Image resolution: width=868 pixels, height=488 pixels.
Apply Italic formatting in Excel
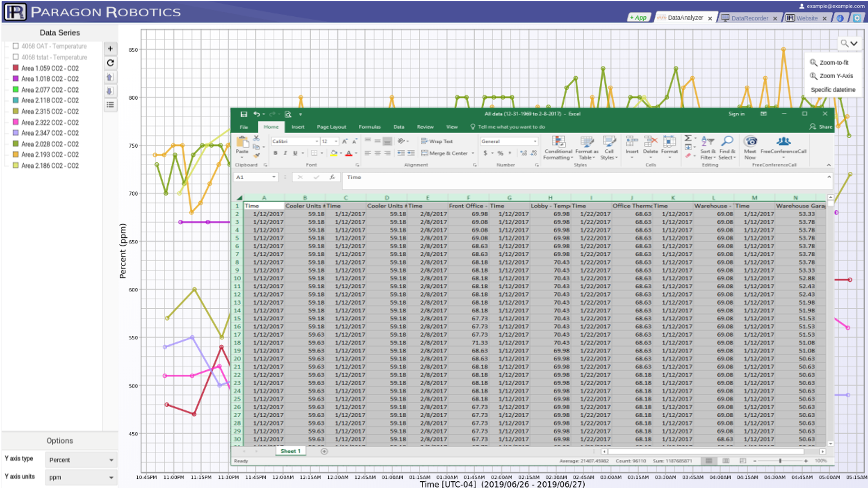click(285, 153)
